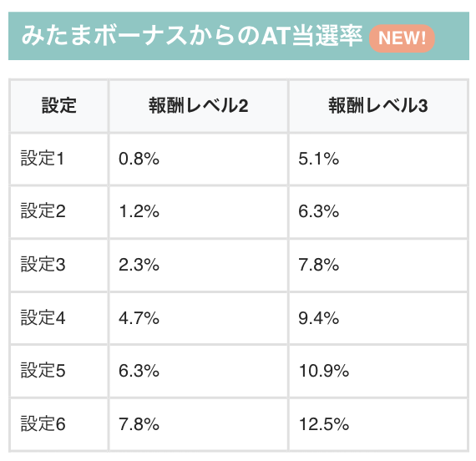Click the 設定2 row label
Screen dimensions: 476x461
click(x=59, y=211)
